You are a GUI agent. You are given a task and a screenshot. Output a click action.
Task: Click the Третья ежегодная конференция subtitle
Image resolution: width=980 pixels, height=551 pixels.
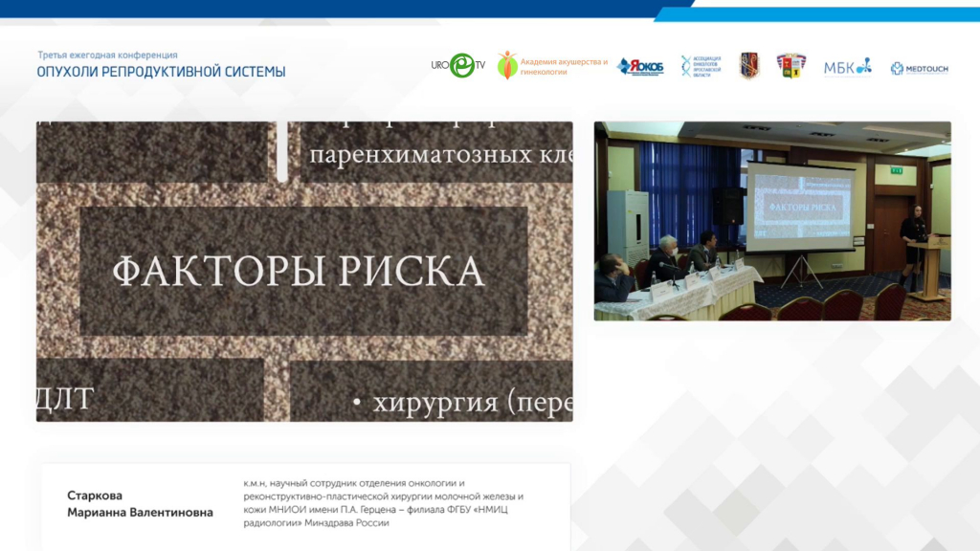coord(107,55)
